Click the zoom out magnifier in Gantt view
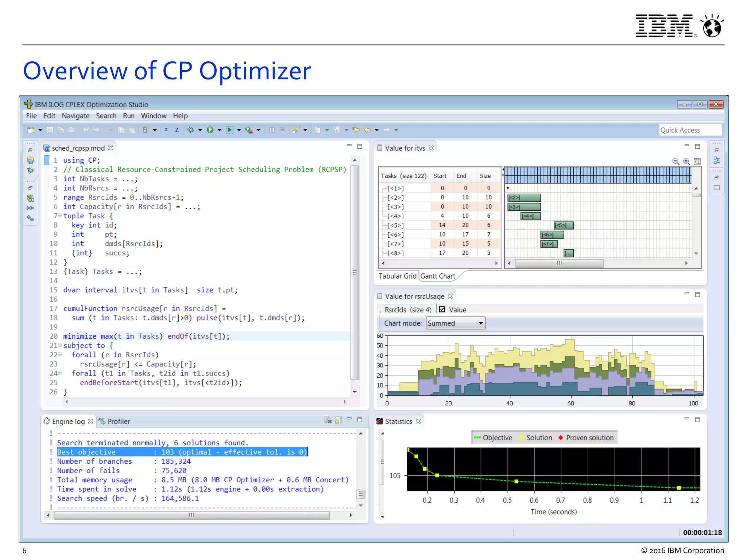 (676, 161)
